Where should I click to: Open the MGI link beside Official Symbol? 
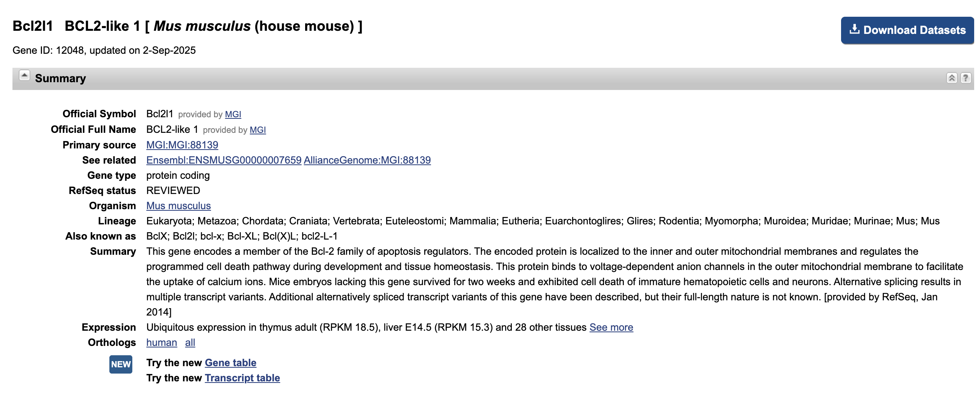coord(232,114)
